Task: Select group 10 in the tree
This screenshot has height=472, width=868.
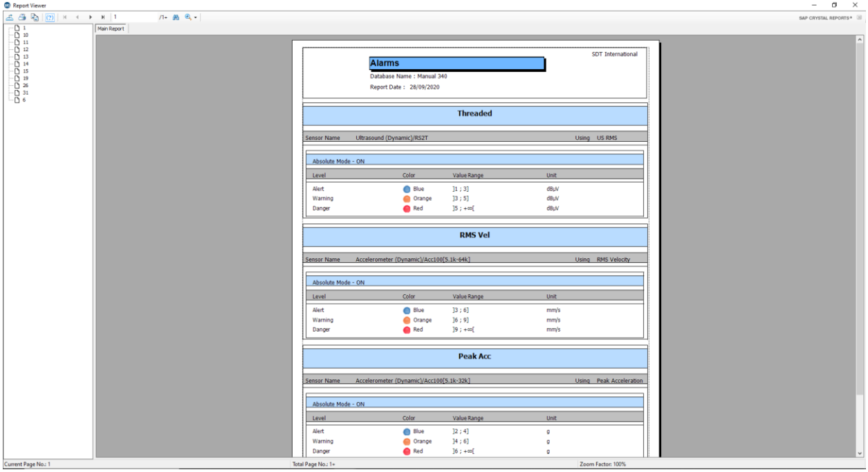Action: [x=26, y=35]
